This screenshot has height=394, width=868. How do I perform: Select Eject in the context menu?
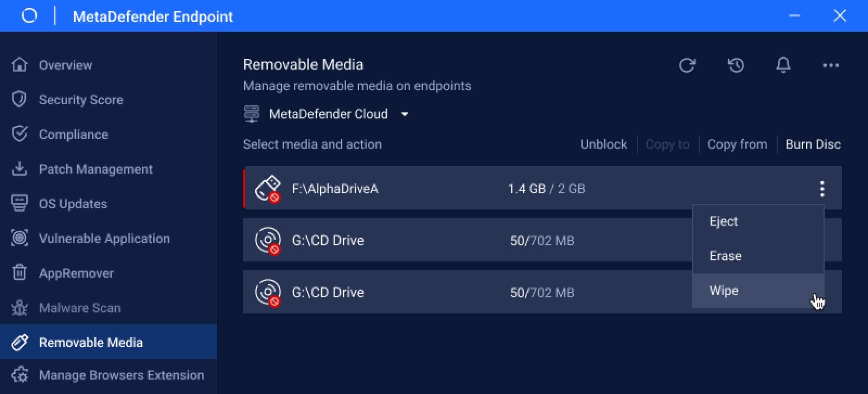pyautogui.click(x=723, y=221)
